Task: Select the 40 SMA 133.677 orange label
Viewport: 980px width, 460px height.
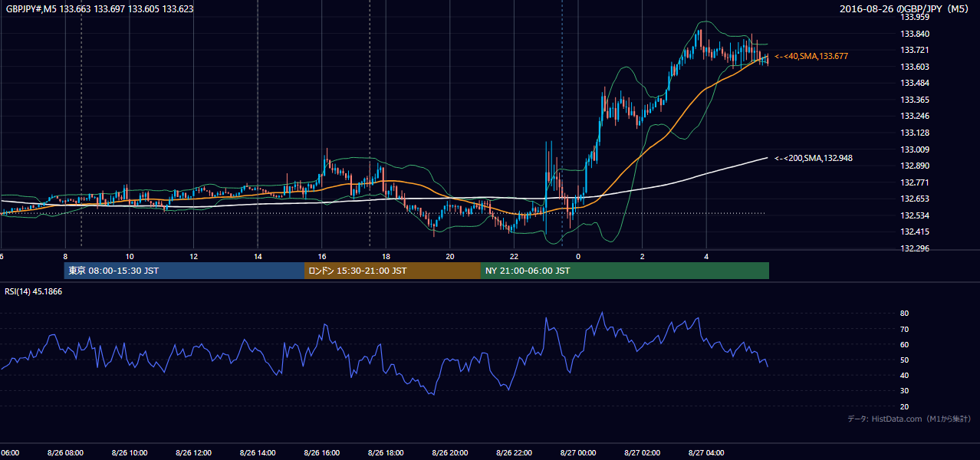Action: [811, 57]
